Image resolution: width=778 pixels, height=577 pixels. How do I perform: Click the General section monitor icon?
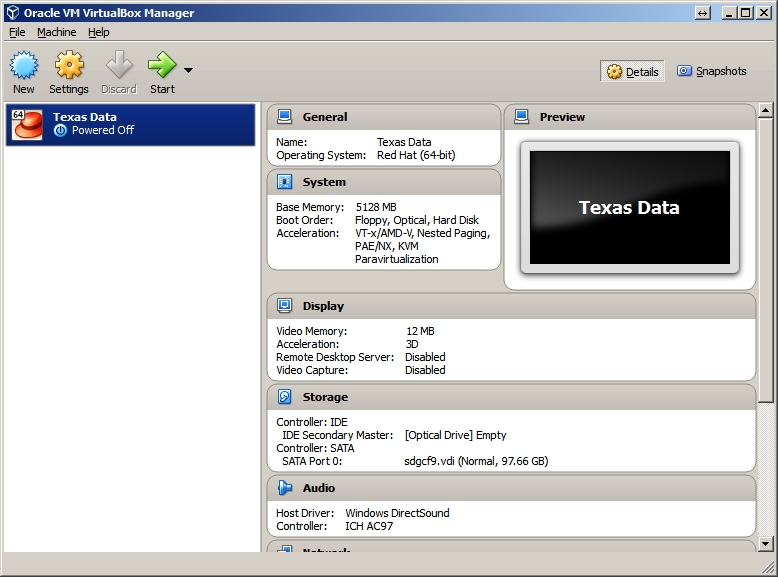coord(284,117)
